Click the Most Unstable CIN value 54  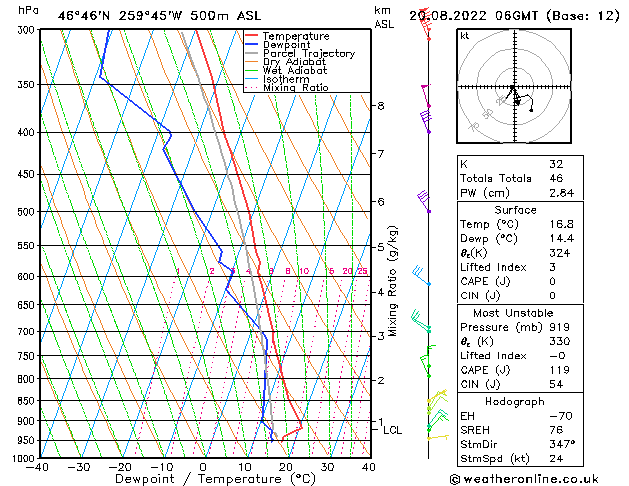tap(556, 384)
